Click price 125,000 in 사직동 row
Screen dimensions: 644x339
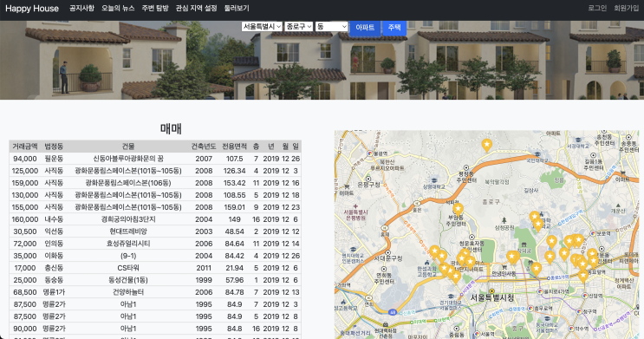[x=24, y=171]
